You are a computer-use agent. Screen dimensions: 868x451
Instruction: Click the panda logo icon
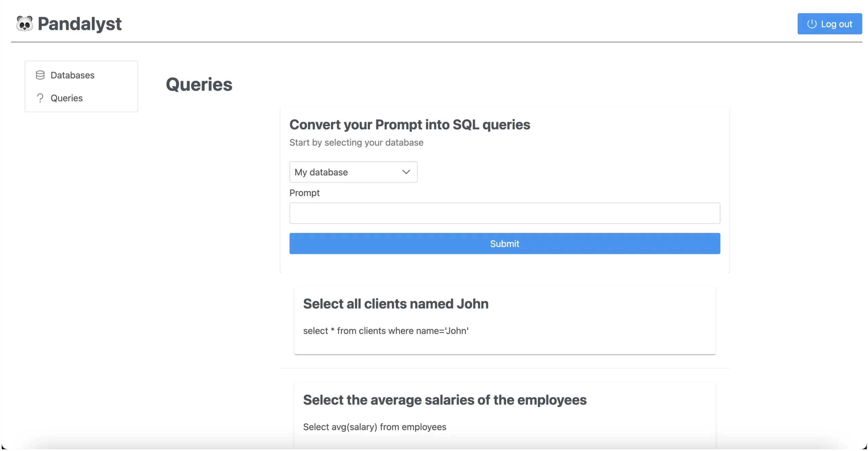pyautogui.click(x=24, y=24)
